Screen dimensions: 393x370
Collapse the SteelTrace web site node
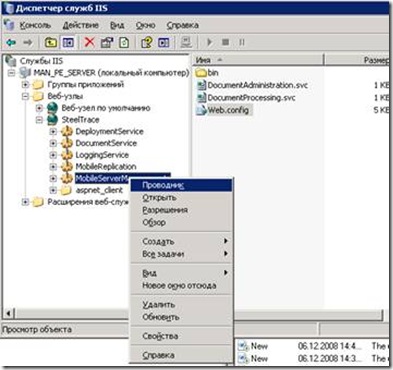pos(39,120)
